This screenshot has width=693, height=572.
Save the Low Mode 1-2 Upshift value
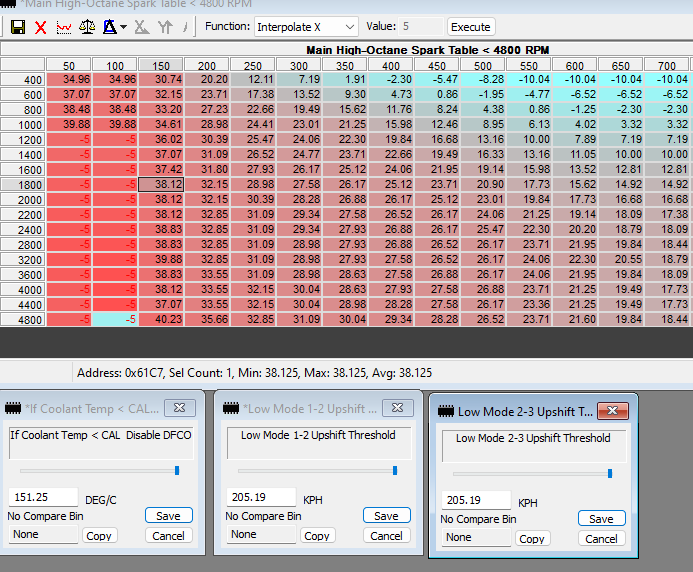coord(386,516)
